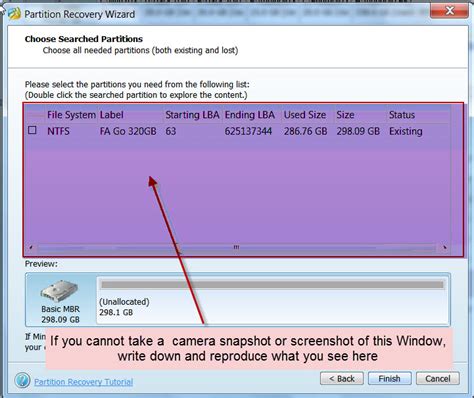Click the ending LBA value 625137344

point(248,131)
